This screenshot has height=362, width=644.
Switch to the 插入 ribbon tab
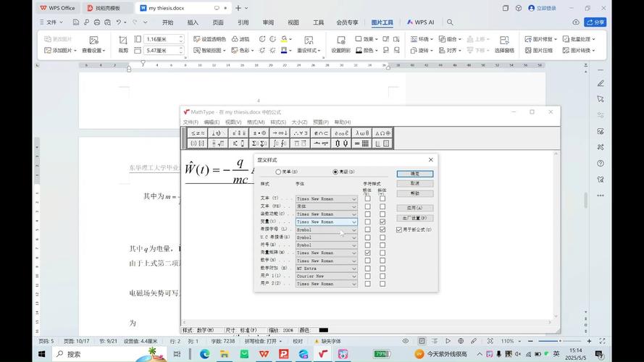point(193,22)
